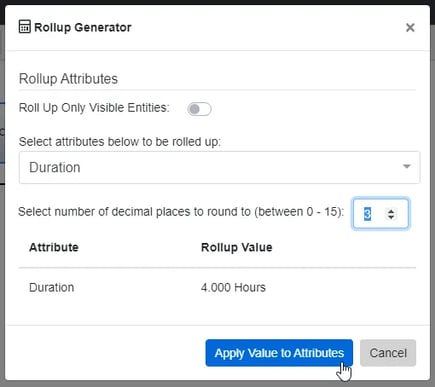Cancel the rollup dialog
The image size is (435, 387).
(388, 353)
